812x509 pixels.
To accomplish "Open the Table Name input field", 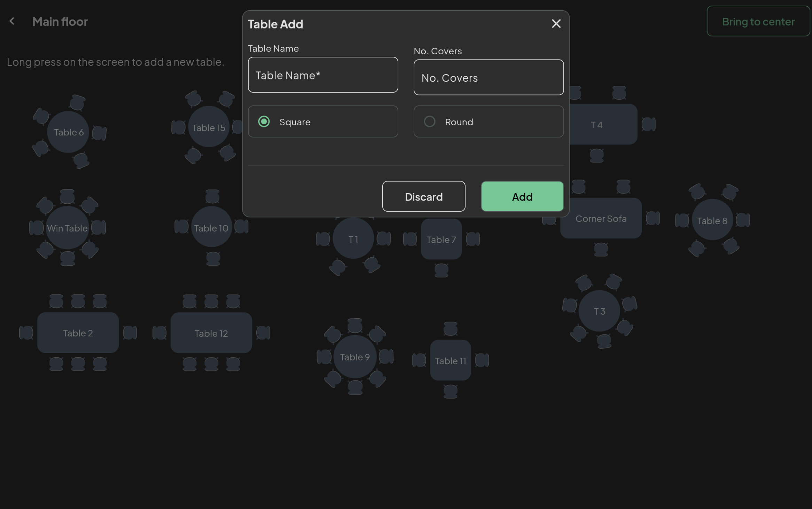I will coord(323,75).
